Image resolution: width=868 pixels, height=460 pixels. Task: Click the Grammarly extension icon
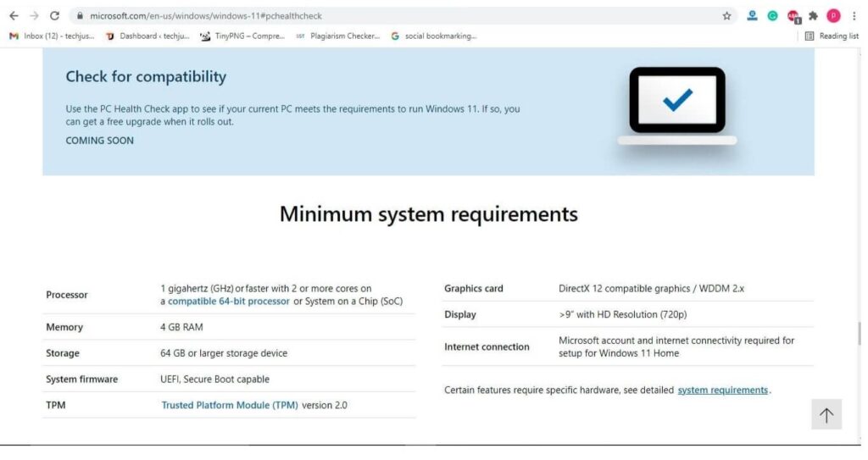772,15
